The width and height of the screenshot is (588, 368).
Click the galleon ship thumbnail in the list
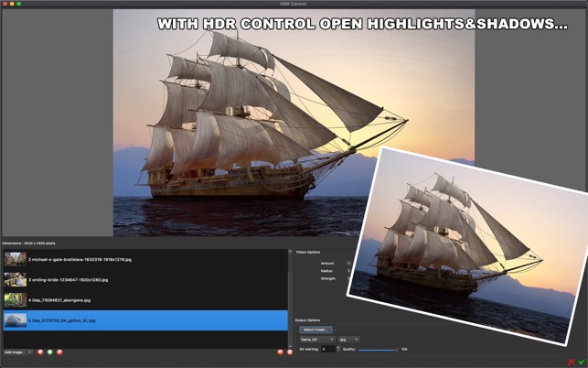(16, 320)
